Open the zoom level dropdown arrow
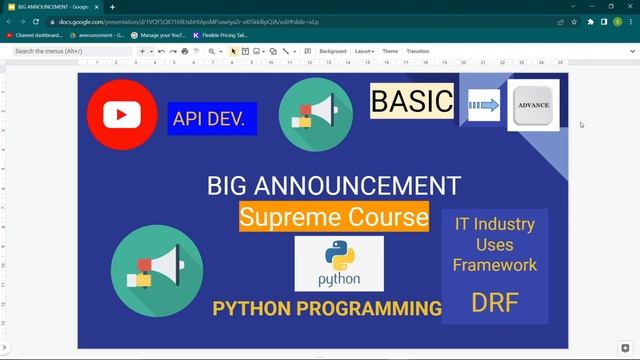The width and height of the screenshot is (640, 360). (x=221, y=51)
